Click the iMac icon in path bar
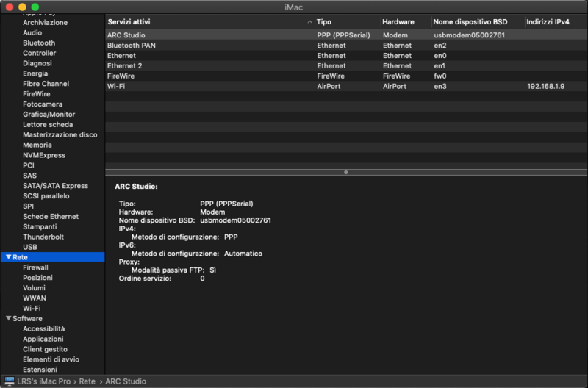Viewport: 588px width, 388px height. (10, 381)
